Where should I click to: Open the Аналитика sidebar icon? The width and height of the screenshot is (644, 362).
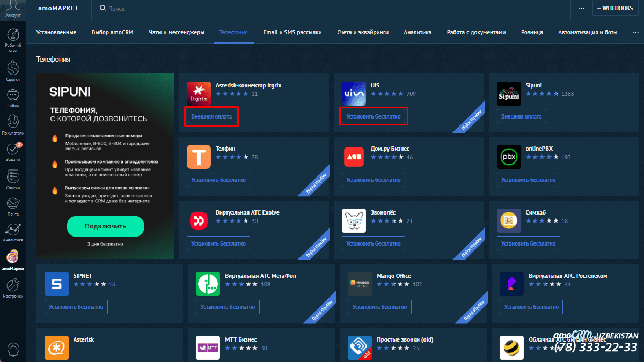click(x=13, y=230)
